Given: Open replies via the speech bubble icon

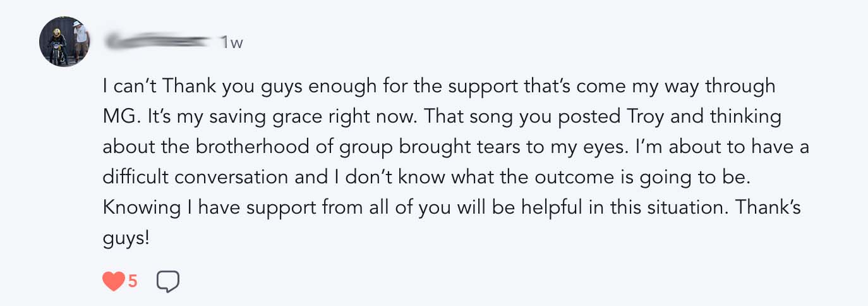Looking at the screenshot, I should point(168,282).
